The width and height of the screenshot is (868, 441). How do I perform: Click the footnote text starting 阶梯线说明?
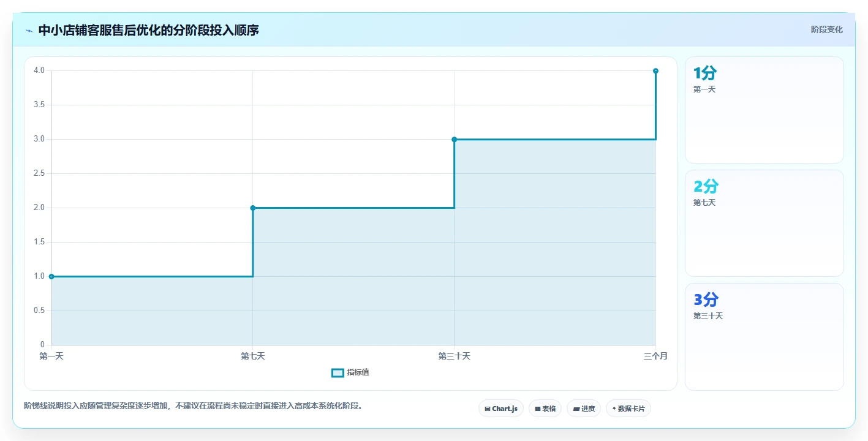pyautogui.click(x=194, y=405)
